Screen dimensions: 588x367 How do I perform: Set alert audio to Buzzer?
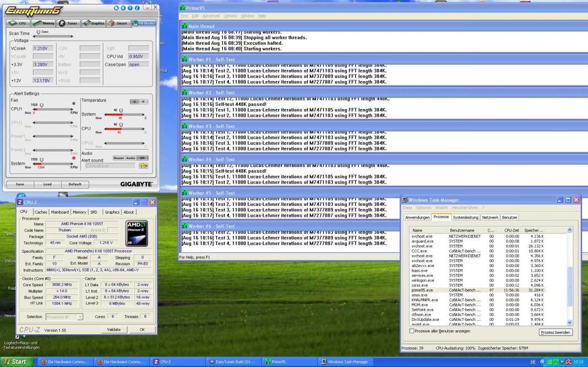[119, 158]
